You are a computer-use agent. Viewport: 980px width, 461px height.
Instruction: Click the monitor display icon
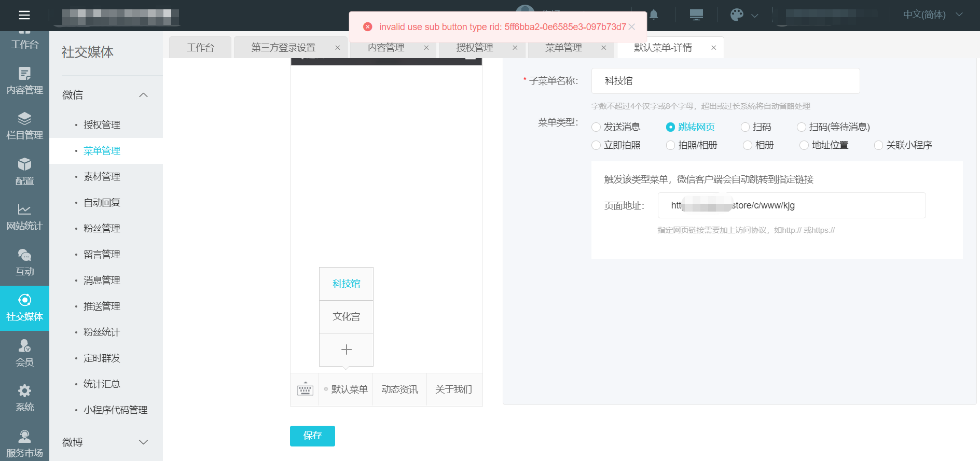696,15
